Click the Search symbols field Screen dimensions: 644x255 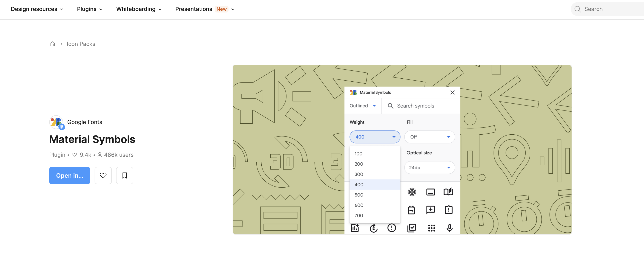point(421,106)
